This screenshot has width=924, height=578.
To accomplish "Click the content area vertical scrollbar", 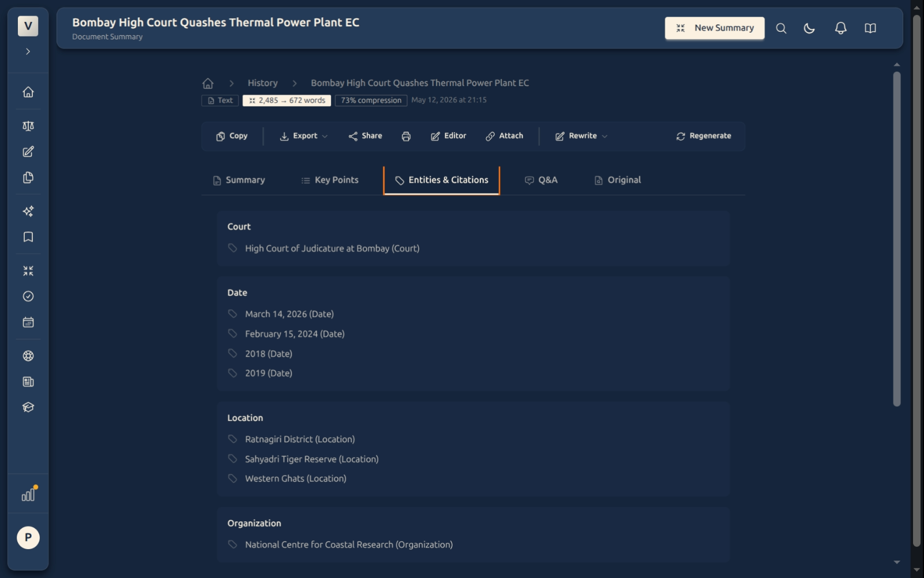I will (897, 239).
